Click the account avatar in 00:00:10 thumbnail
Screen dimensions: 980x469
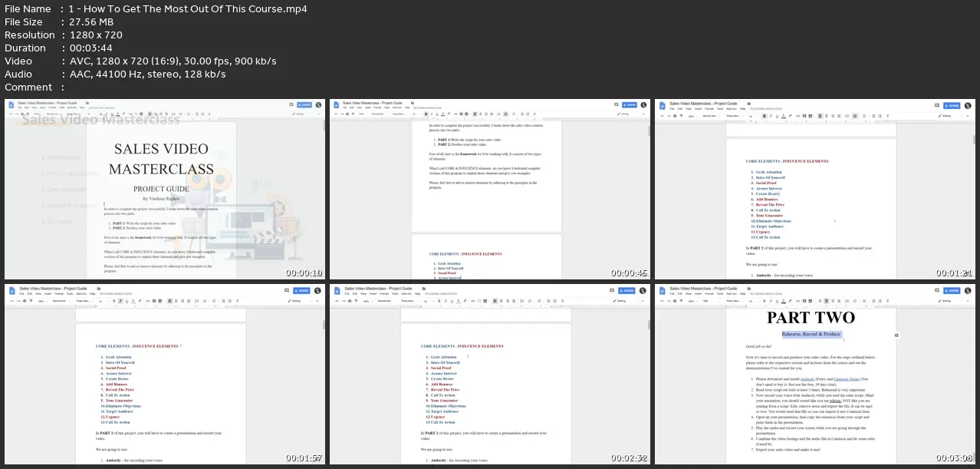tap(317, 105)
